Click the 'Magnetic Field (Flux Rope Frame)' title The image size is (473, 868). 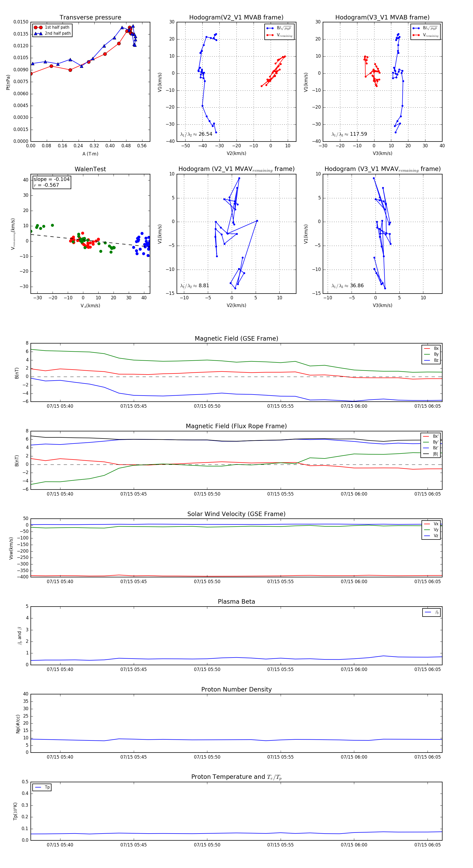pyautogui.click(x=236, y=426)
